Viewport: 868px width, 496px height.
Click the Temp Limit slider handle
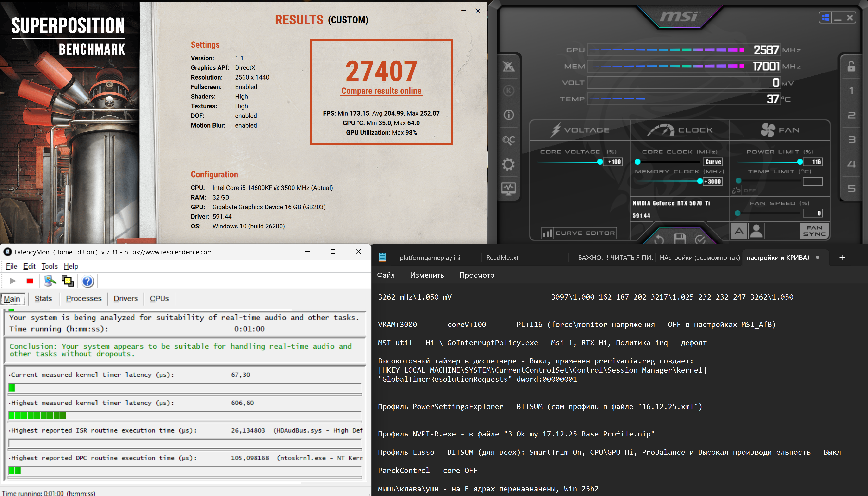click(x=738, y=181)
